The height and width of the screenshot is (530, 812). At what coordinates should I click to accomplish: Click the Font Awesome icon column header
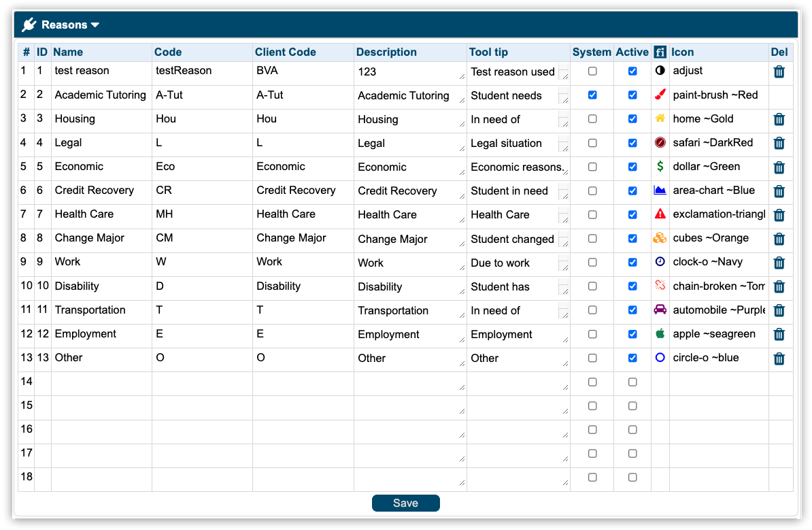click(x=660, y=52)
